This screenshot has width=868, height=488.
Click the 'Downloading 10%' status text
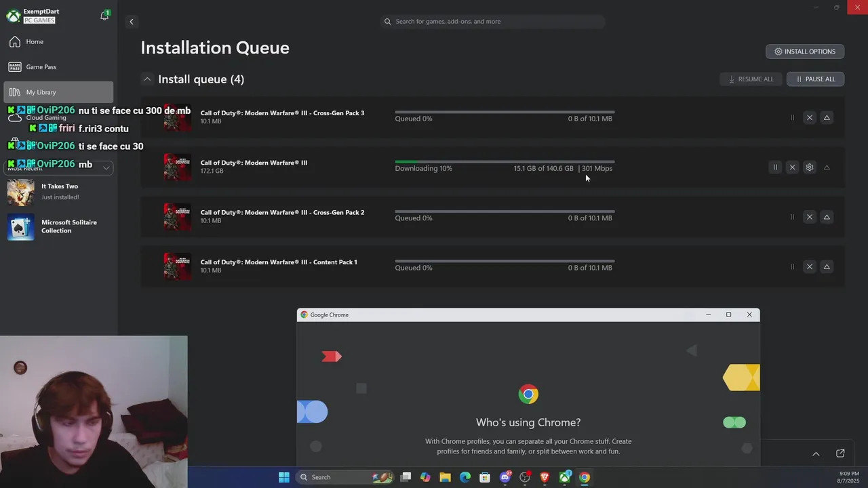tap(424, 168)
